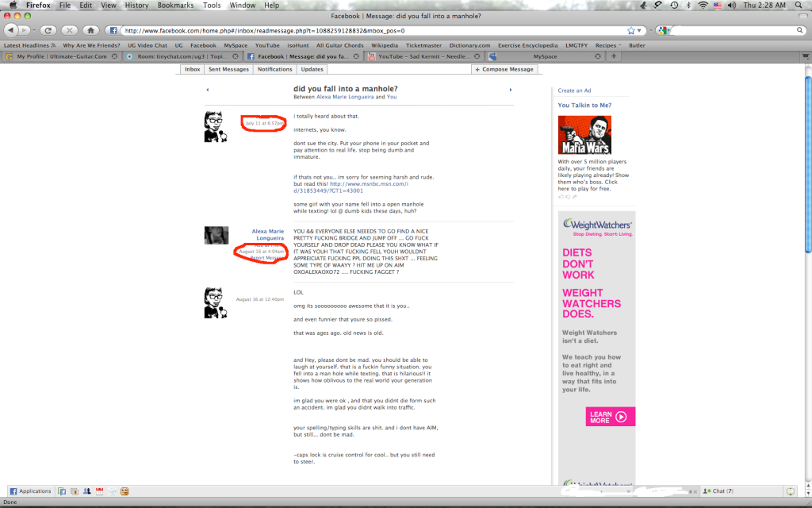Viewport: 812px width, 508px height.
Task: Click the photos icon in the Facebook bar
Action: [74, 491]
